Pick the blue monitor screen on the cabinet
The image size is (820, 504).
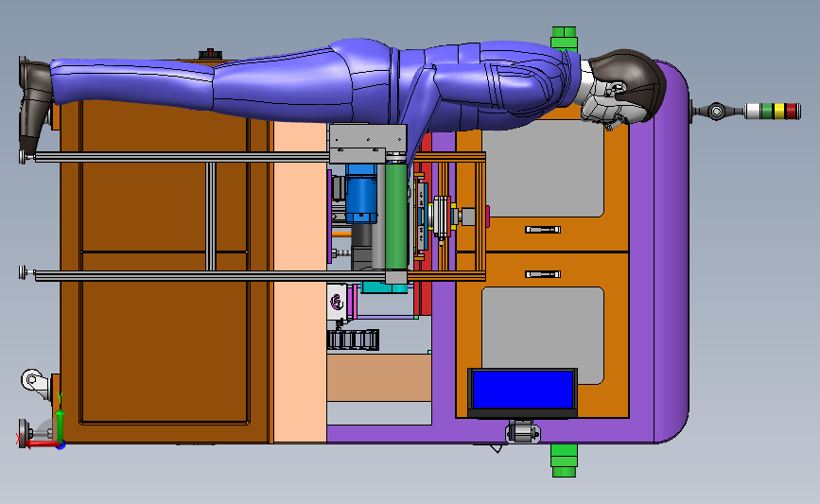click(522, 390)
